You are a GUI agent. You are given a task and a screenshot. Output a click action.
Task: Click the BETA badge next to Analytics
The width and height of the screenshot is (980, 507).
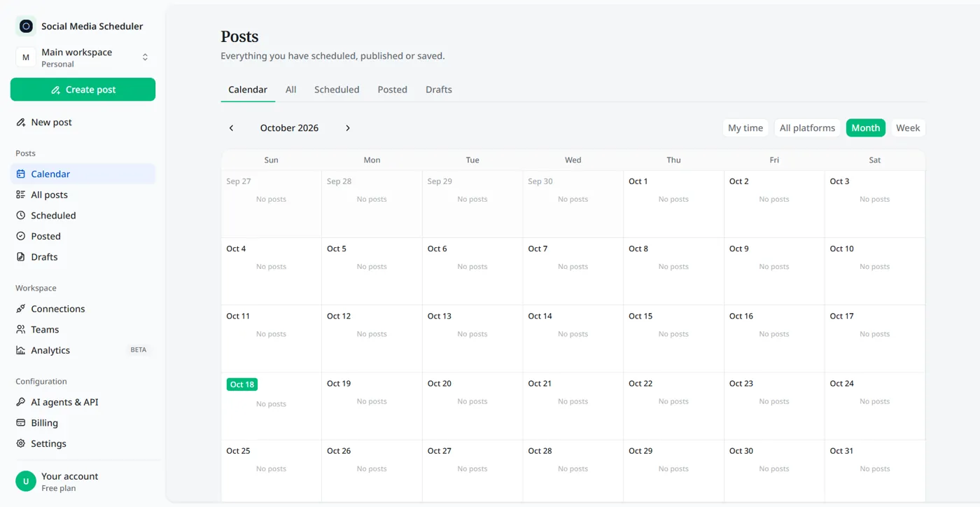point(139,350)
